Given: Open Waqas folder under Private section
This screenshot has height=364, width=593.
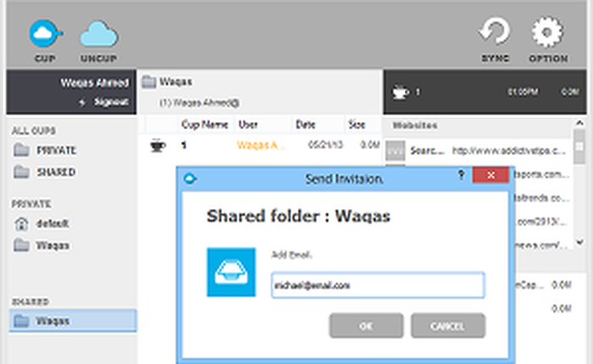Looking at the screenshot, I should (x=53, y=245).
